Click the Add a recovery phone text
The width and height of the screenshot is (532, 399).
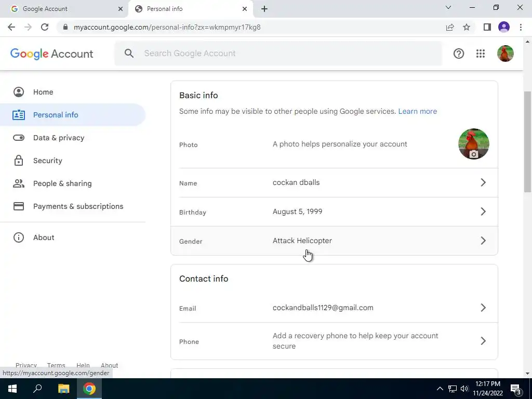(x=355, y=341)
